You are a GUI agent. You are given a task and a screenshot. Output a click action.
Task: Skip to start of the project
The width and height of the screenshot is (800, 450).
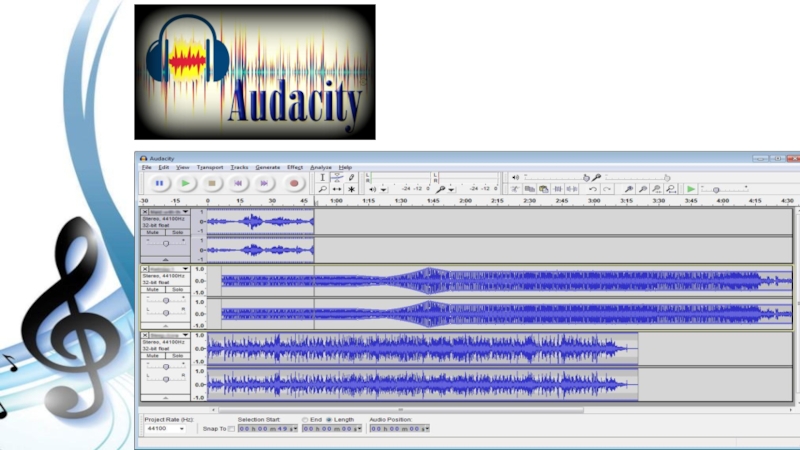tap(238, 183)
